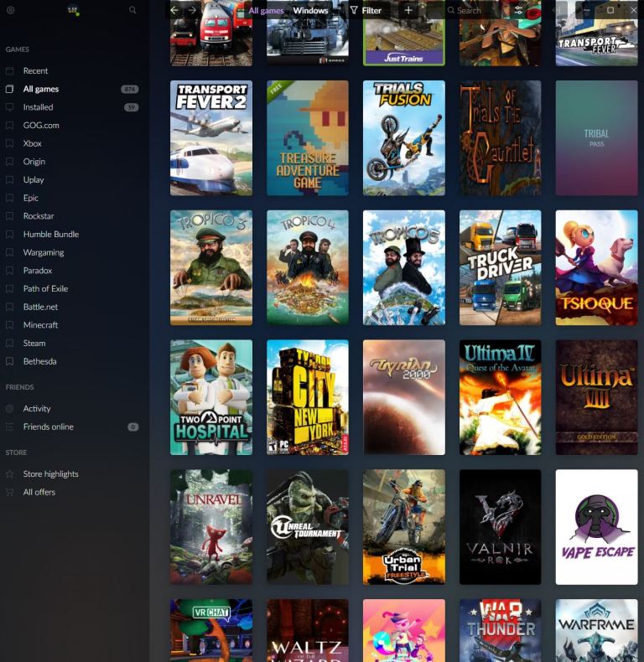Click the Steam bookmark icon
This screenshot has width=644, height=662.
point(10,344)
